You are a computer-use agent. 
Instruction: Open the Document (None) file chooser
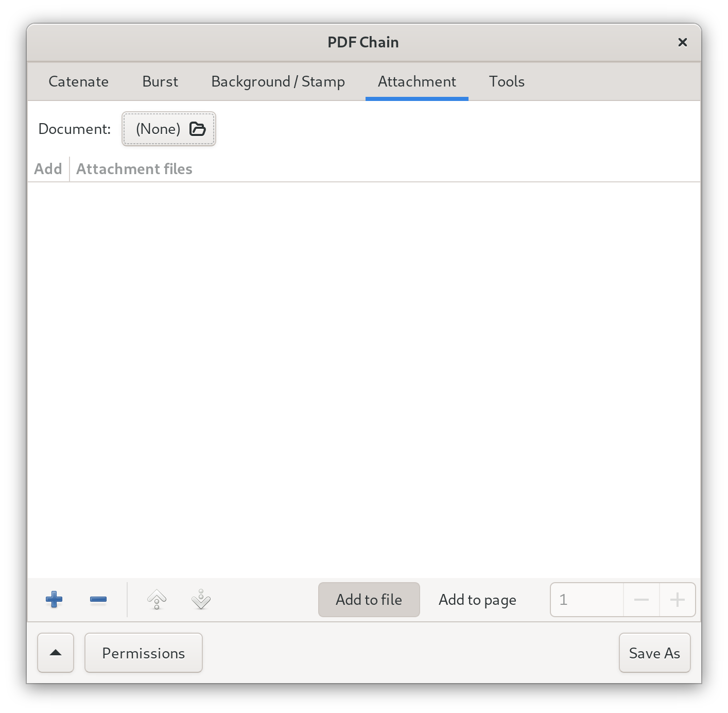click(169, 129)
